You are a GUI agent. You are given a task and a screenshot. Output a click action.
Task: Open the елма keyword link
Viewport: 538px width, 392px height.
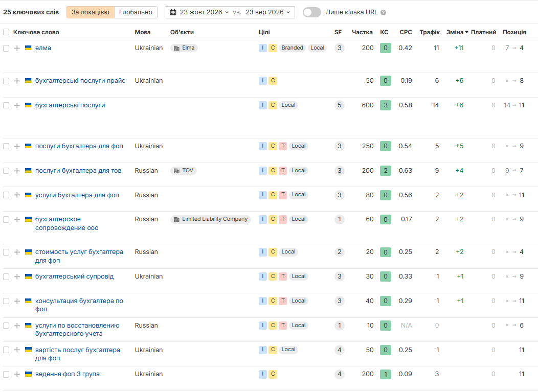pyautogui.click(x=43, y=48)
